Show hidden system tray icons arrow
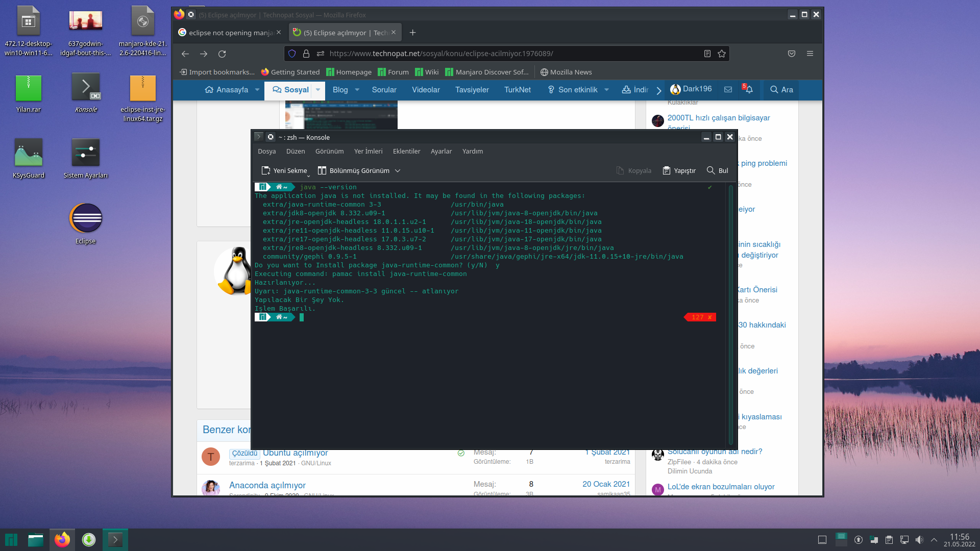 point(934,540)
